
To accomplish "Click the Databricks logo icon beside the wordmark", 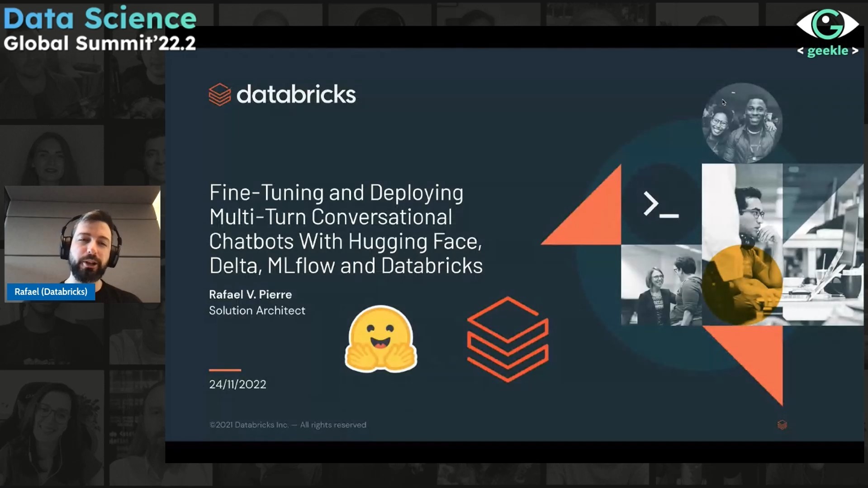I will pyautogui.click(x=220, y=95).
